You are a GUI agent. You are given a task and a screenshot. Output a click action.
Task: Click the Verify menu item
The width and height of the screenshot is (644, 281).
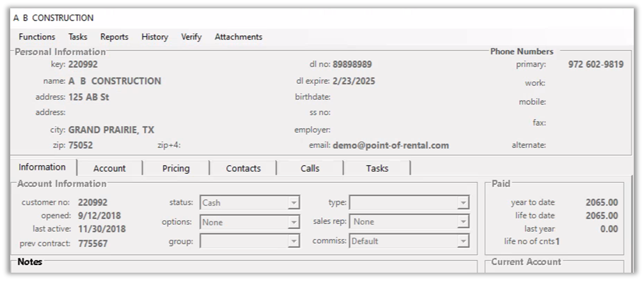[x=191, y=37]
